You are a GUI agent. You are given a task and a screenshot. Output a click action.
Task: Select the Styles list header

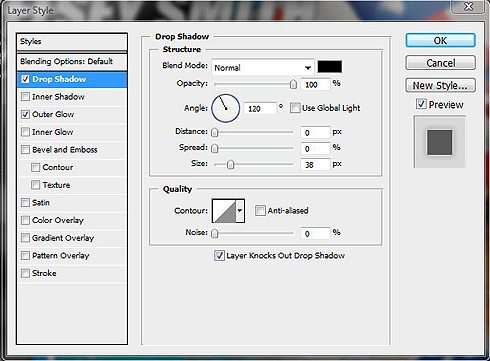tap(72, 42)
